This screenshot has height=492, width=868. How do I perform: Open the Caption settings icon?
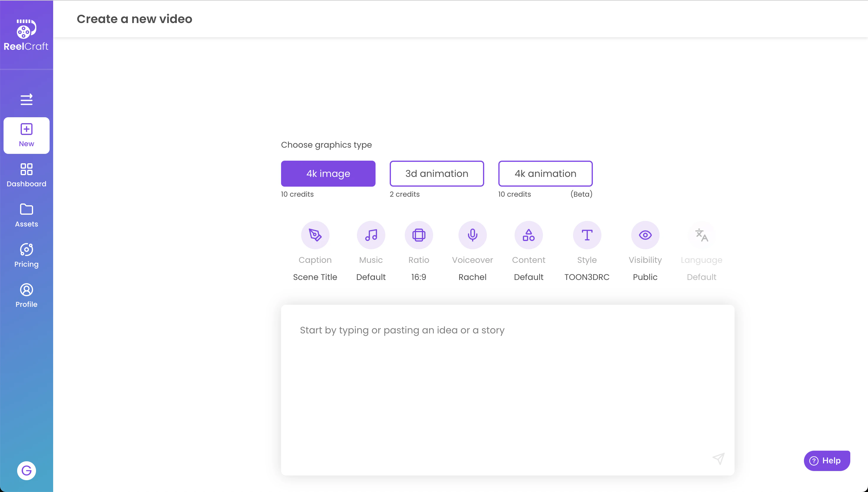coord(315,235)
